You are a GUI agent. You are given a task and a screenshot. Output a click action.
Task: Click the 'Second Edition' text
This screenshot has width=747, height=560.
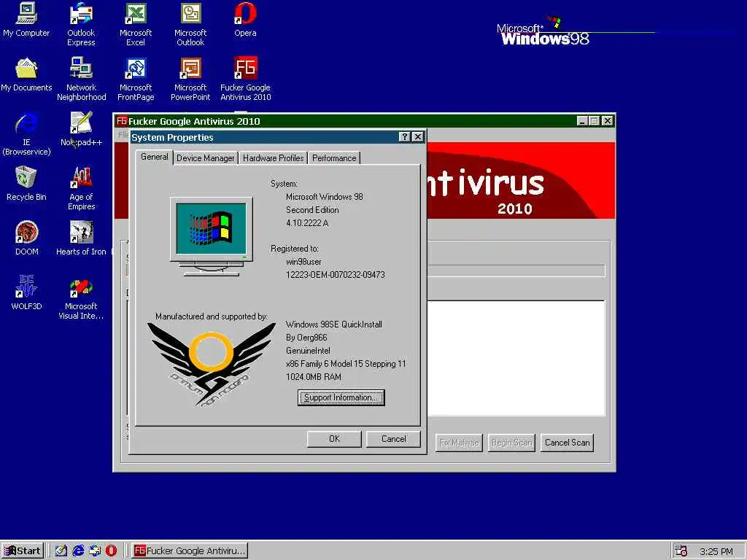312,210
